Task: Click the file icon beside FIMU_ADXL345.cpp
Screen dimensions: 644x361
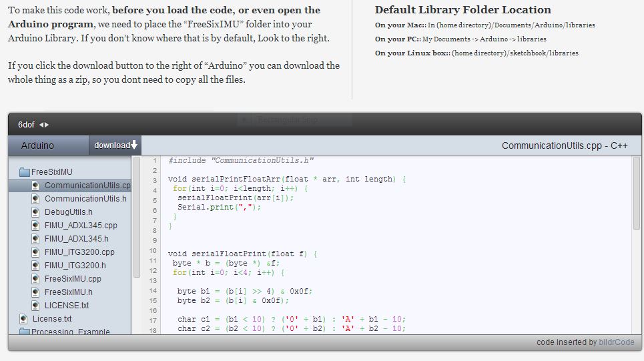Action: point(36,226)
